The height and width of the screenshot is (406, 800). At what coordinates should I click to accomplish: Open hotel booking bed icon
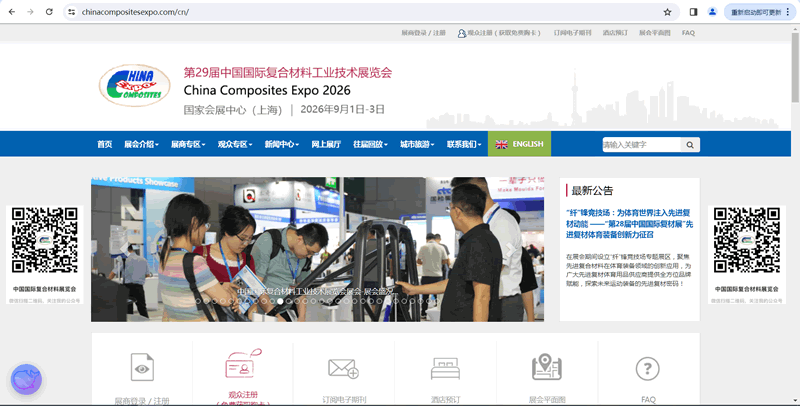coord(445,368)
